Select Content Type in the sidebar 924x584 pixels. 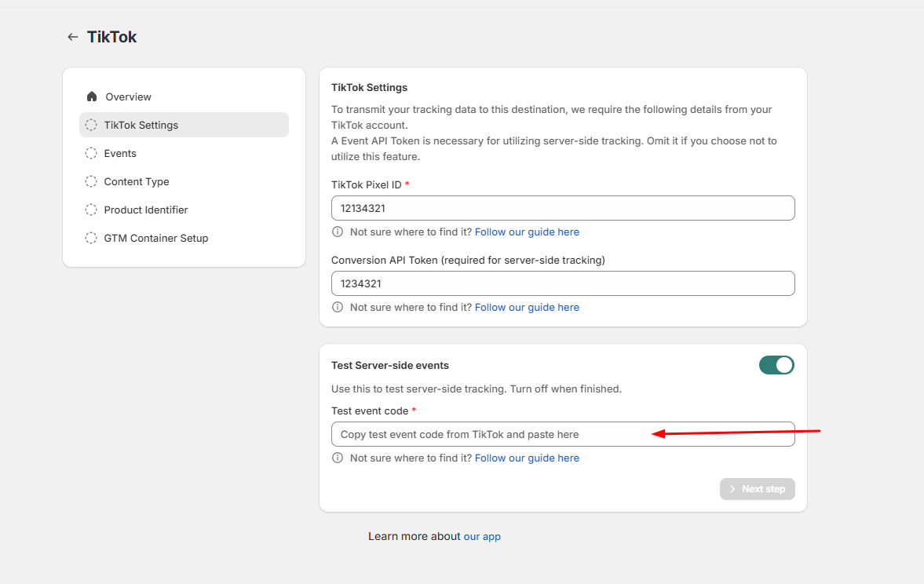tap(137, 181)
